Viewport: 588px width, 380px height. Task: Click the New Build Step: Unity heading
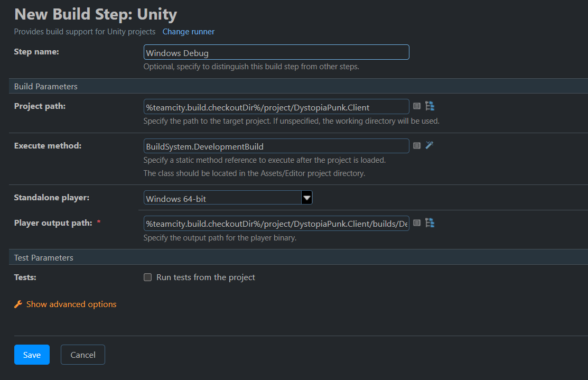(96, 15)
